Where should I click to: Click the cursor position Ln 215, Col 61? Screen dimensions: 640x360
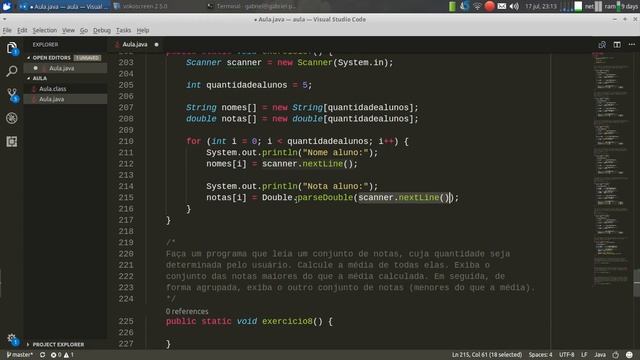(x=487, y=355)
